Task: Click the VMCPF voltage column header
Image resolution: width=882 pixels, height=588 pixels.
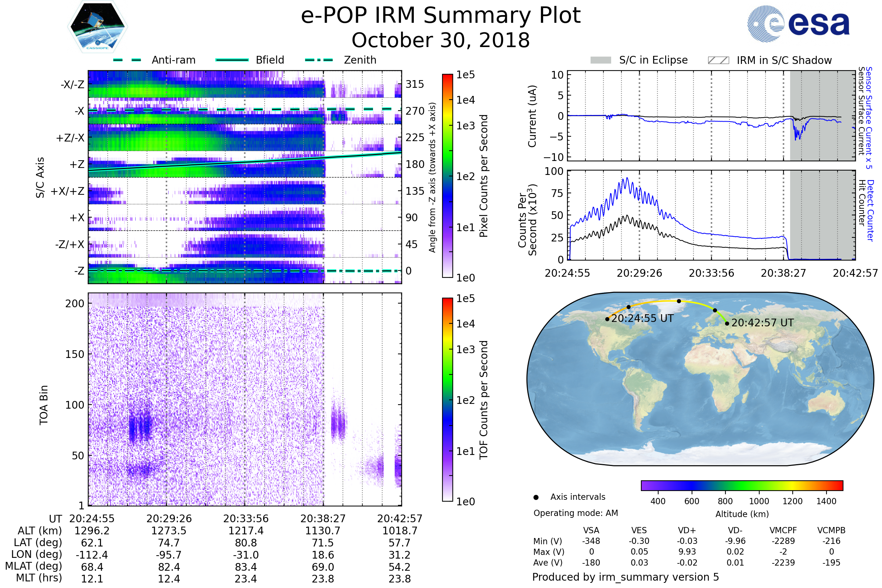Action: pos(783,530)
